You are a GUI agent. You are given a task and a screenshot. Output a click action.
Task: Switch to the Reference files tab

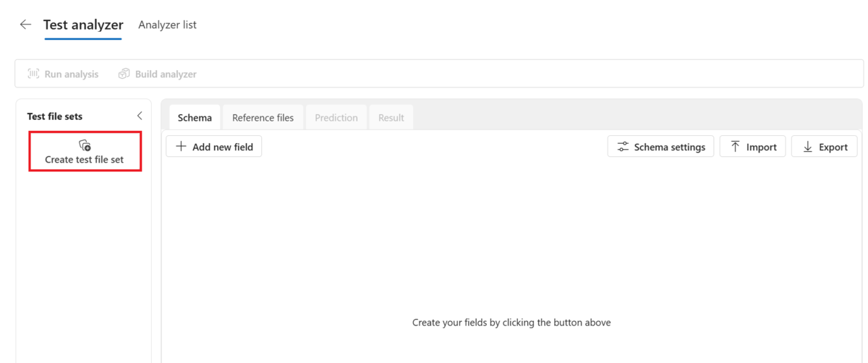click(x=263, y=118)
